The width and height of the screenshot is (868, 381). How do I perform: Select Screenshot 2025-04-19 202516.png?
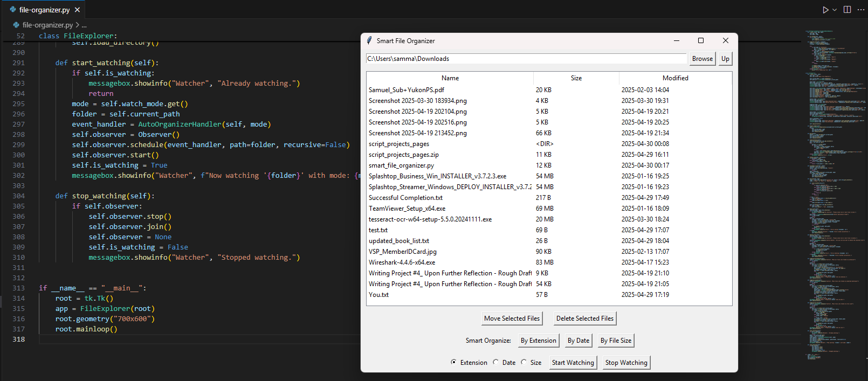pos(549,122)
